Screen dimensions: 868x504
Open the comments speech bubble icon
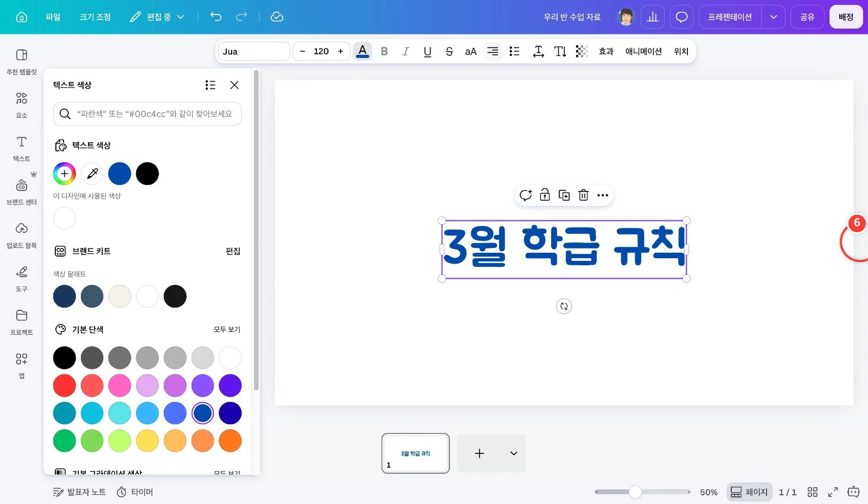682,17
